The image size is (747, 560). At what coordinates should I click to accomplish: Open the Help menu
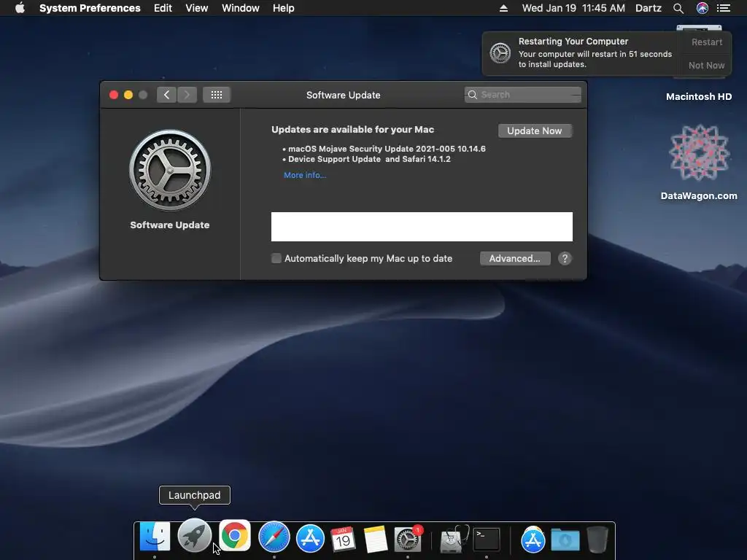[x=284, y=8]
